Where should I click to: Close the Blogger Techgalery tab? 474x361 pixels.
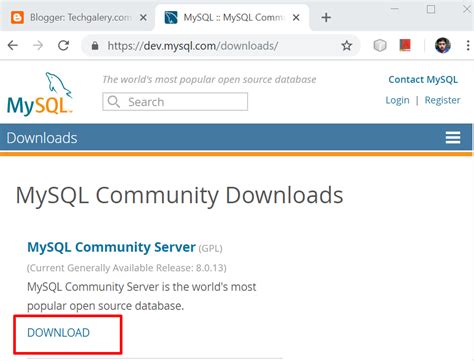143,17
